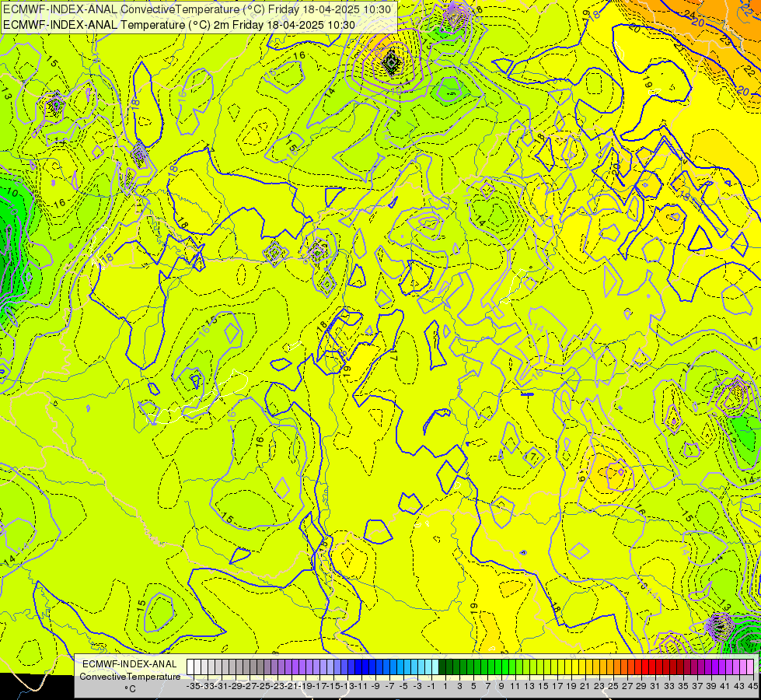Click the '13' tick label on the legend
This screenshot has height=700, width=761.
coord(529,686)
